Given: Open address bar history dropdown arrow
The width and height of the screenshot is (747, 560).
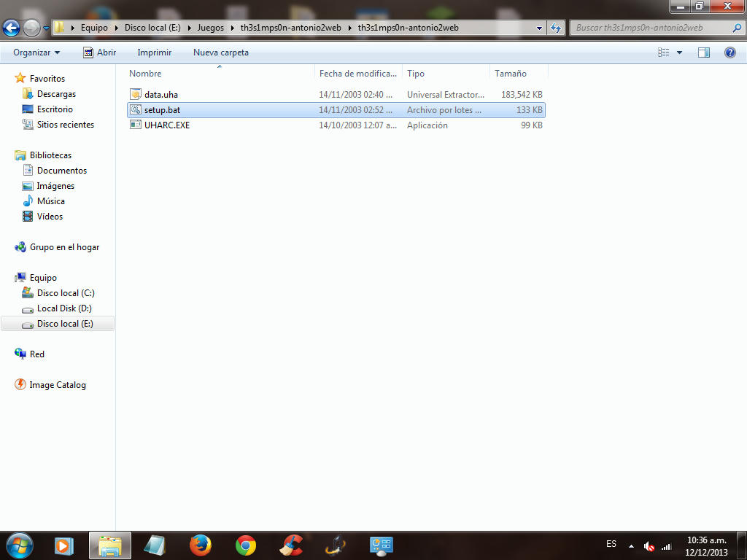Looking at the screenshot, I should 540,28.
